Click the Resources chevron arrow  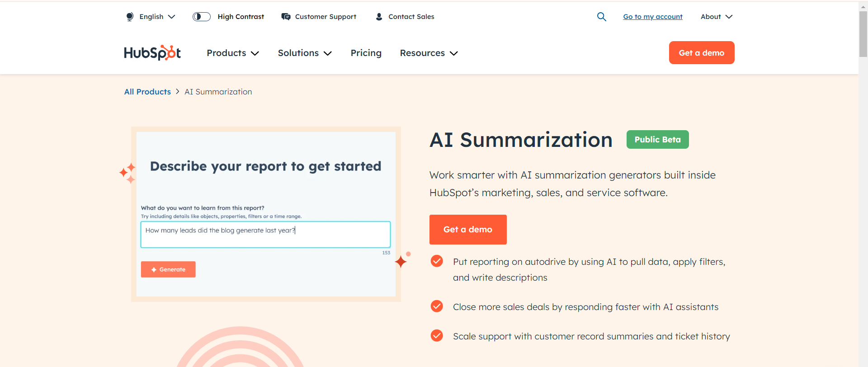tap(454, 53)
